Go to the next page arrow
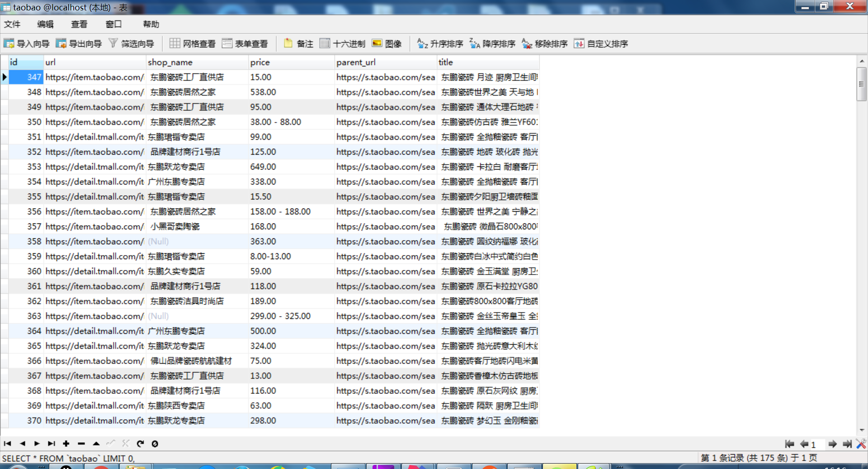The width and height of the screenshot is (868, 469). pos(832,444)
